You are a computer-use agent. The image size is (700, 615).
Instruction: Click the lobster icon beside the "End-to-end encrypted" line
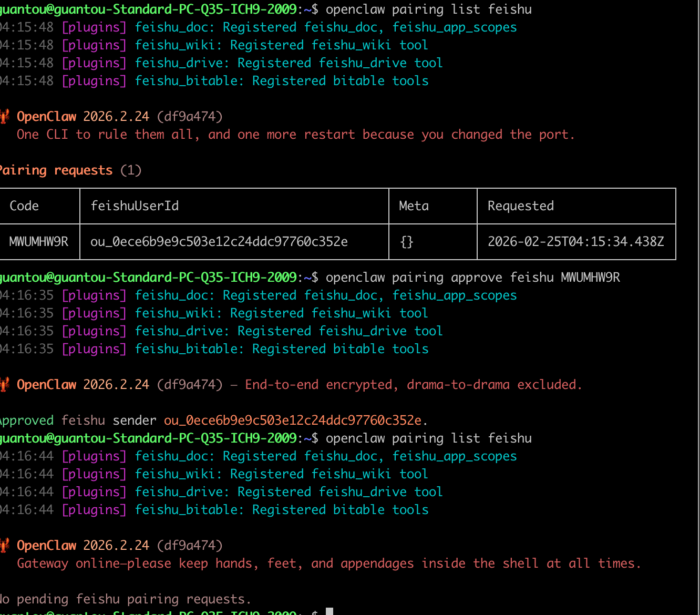pyautogui.click(x=4, y=384)
